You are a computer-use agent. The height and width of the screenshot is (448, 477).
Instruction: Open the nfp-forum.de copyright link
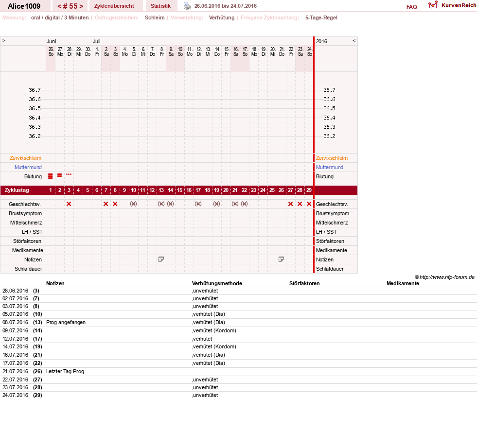[x=445, y=277]
